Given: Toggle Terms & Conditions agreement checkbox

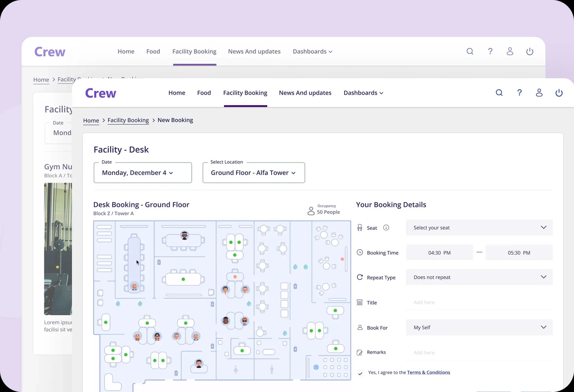Looking at the screenshot, I should (x=360, y=373).
